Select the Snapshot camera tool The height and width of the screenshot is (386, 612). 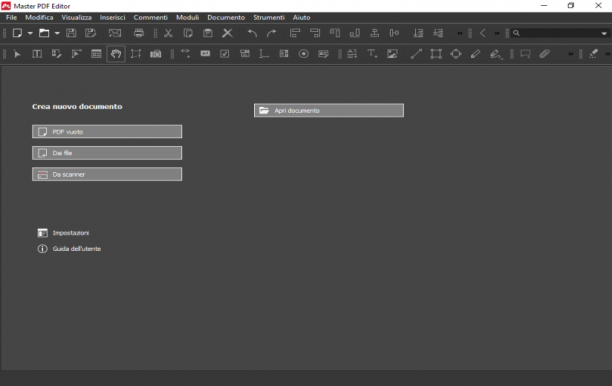tap(156, 54)
